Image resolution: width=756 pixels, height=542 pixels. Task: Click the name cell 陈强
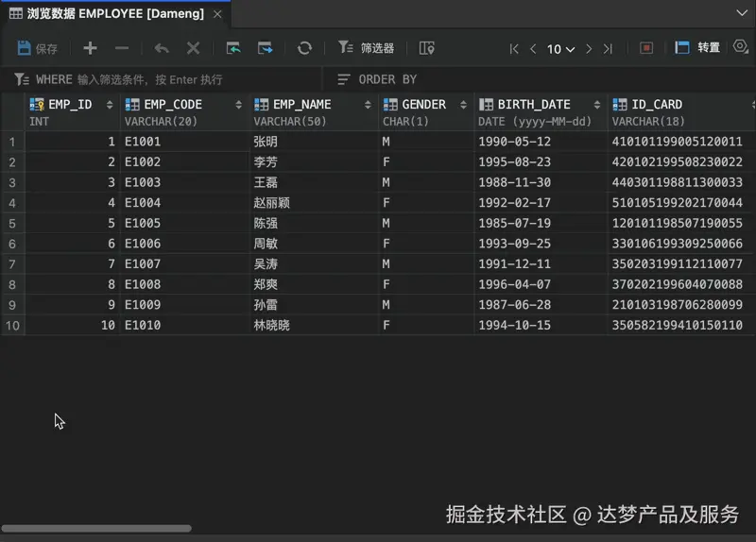pyautogui.click(x=314, y=224)
